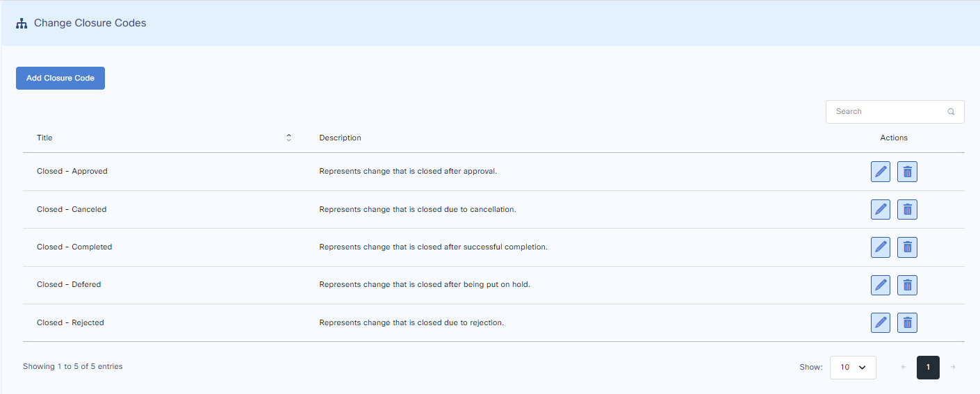
Task: Edit the Closed - Approved closure code
Action: [x=881, y=172]
